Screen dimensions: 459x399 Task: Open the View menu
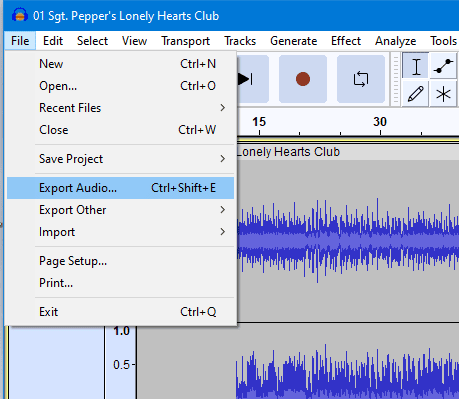[x=134, y=41]
